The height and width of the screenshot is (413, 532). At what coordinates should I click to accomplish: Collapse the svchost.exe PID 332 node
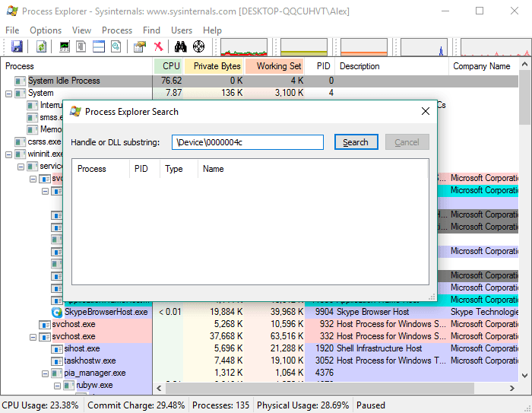(x=33, y=337)
